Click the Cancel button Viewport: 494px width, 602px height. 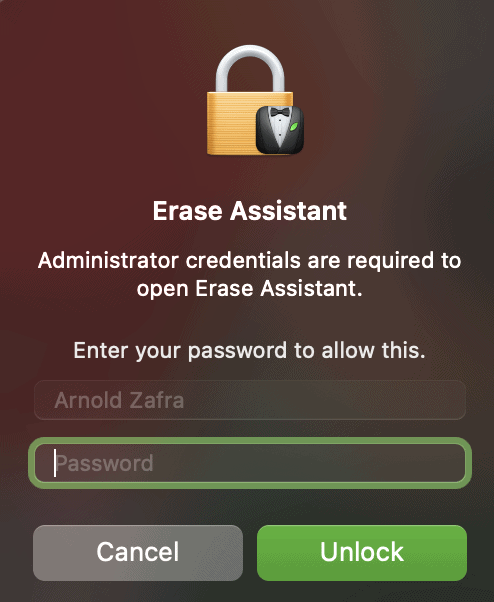[138, 552]
